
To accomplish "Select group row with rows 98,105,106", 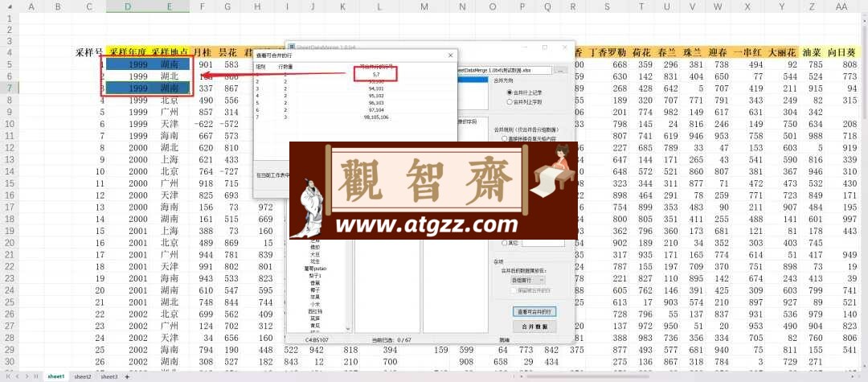I will 354,117.
